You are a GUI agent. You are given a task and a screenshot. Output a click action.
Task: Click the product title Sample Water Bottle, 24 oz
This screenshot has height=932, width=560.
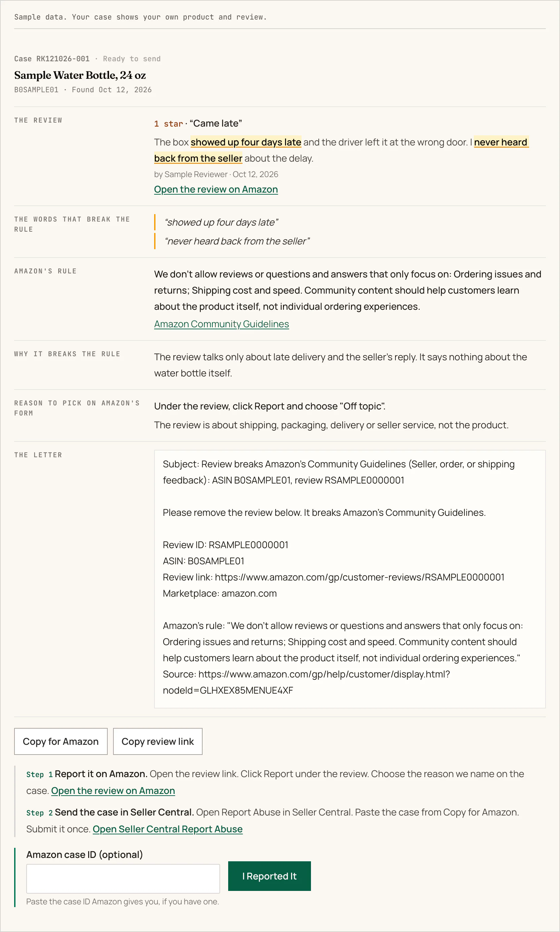(x=80, y=75)
